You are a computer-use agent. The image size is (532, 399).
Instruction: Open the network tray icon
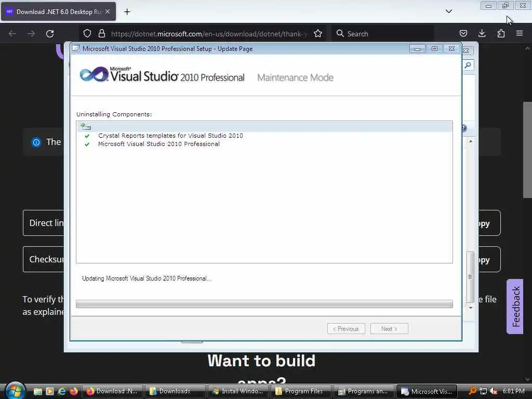pyautogui.click(x=483, y=391)
